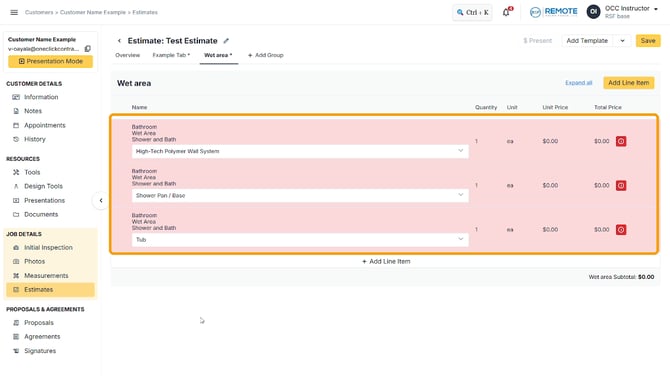Open the Notes section
Viewport: 670px width, 376px height.
point(33,111)
